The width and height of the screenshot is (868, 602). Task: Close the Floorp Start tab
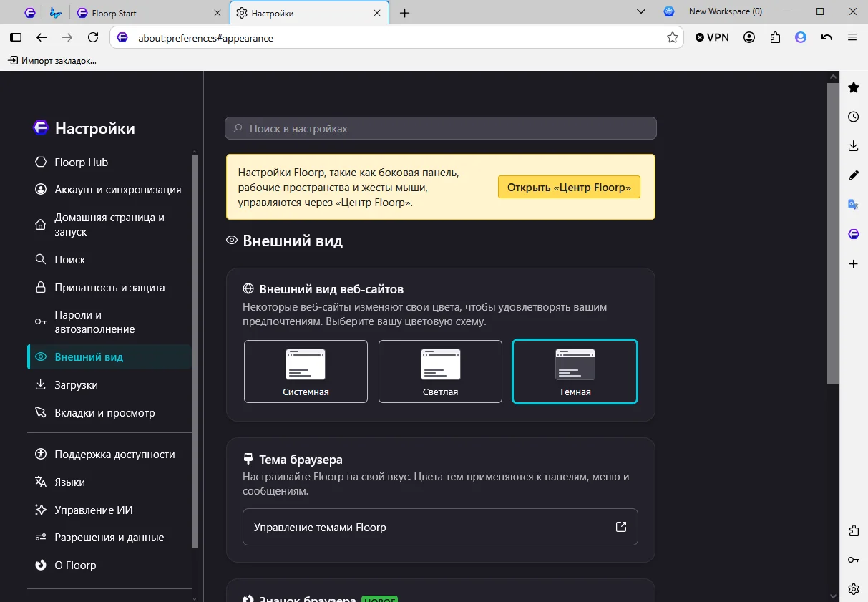pos(218,13)
